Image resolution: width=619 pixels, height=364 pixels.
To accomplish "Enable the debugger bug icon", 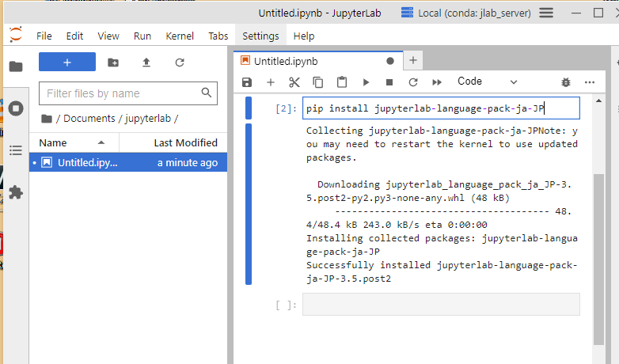I will [x=565, y=82].
